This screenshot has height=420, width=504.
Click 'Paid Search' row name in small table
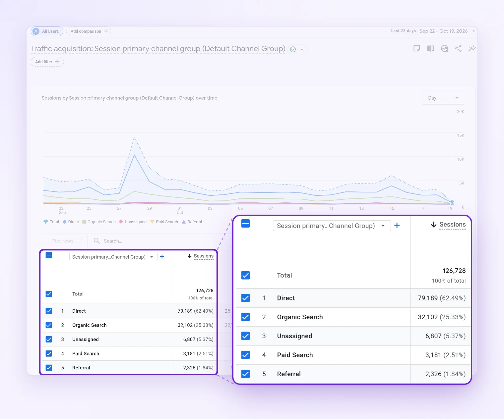(86, 354)
